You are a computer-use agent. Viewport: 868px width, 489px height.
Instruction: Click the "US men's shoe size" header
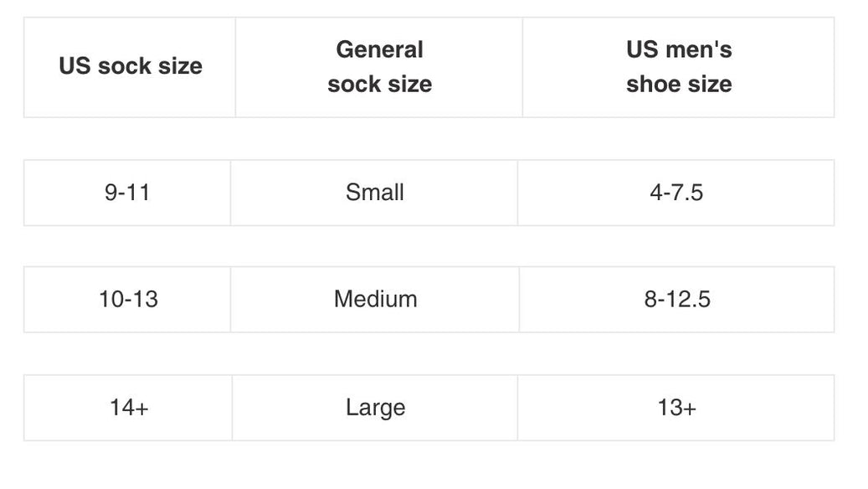click(678, 67)
